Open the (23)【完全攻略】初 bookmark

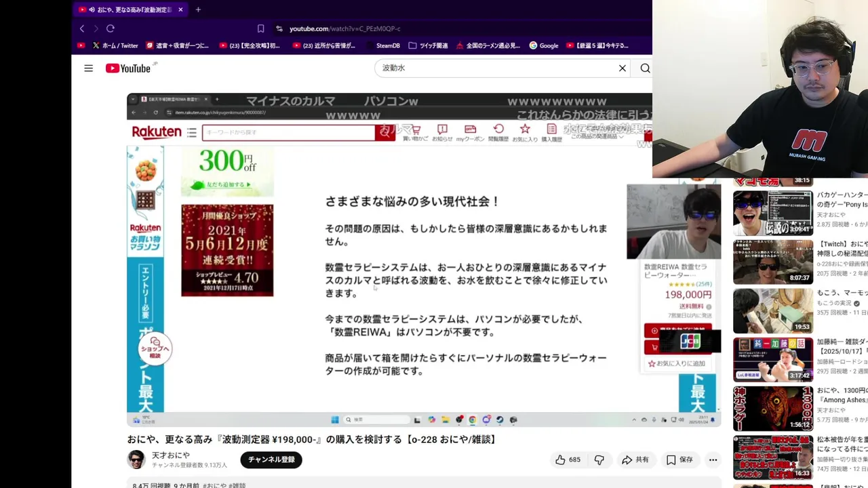click(x=250, y=45)
